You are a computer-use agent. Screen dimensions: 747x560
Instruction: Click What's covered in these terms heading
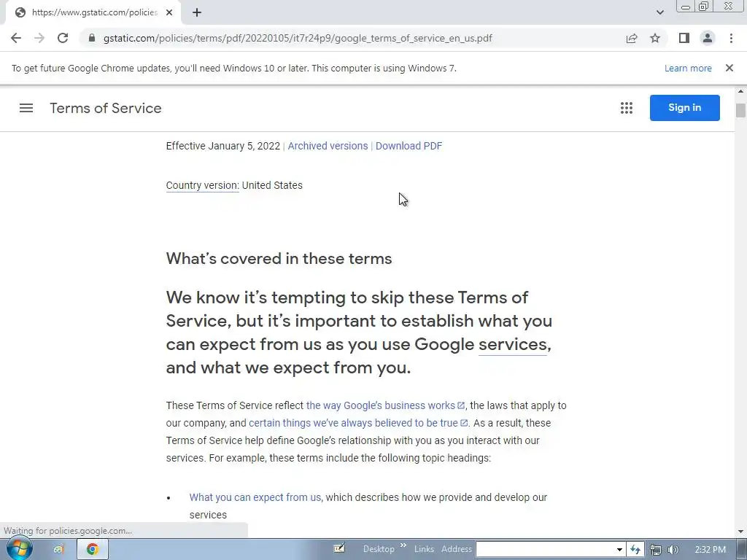coord(279,259)
